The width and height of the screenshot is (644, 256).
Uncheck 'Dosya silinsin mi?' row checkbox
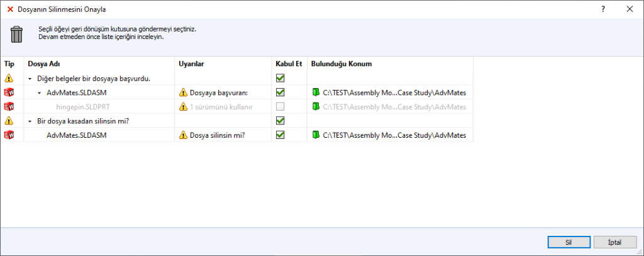coord(280,135)
